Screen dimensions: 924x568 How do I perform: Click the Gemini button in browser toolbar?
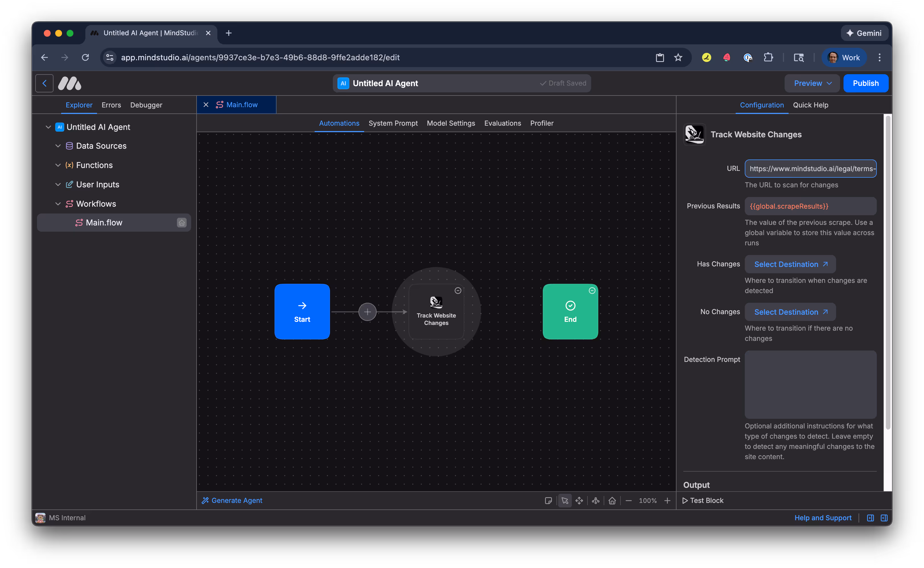click(x=864, y=33)
